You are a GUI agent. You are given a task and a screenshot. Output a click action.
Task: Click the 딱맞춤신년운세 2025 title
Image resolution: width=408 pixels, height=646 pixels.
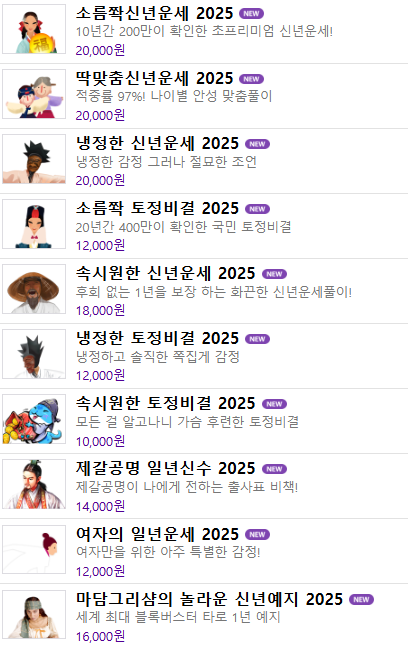point(155,78)
